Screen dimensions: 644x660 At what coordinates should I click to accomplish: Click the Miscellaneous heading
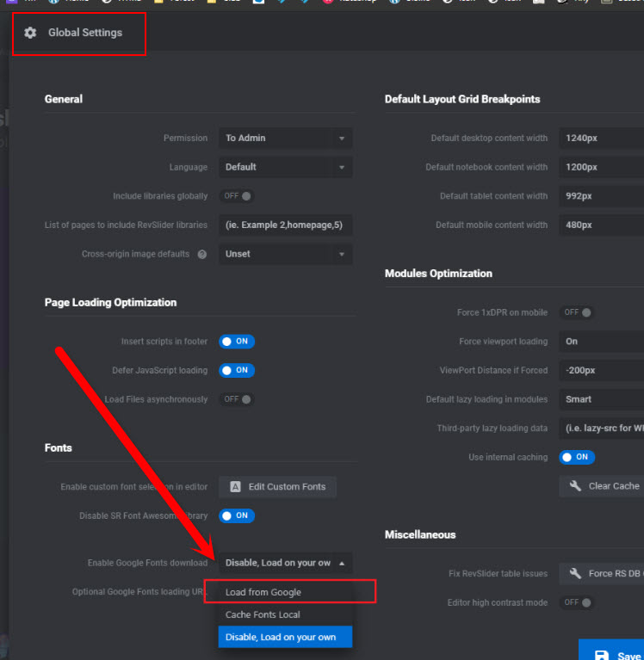[420, 534]
